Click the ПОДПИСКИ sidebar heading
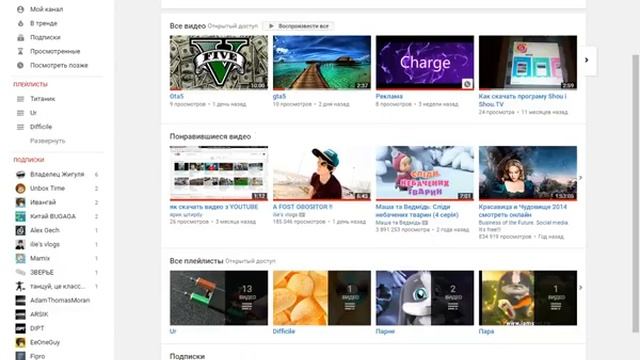Viewport: 640px width, 360px height. [29, 160]
